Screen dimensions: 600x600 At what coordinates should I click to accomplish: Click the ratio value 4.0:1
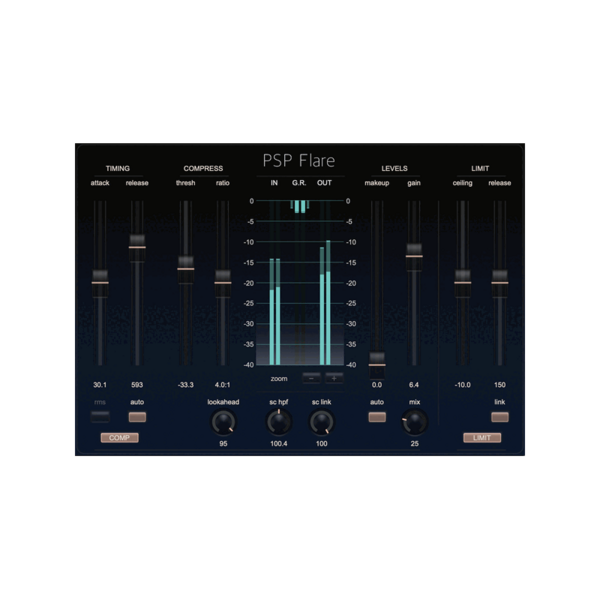(x=222, y=385)
